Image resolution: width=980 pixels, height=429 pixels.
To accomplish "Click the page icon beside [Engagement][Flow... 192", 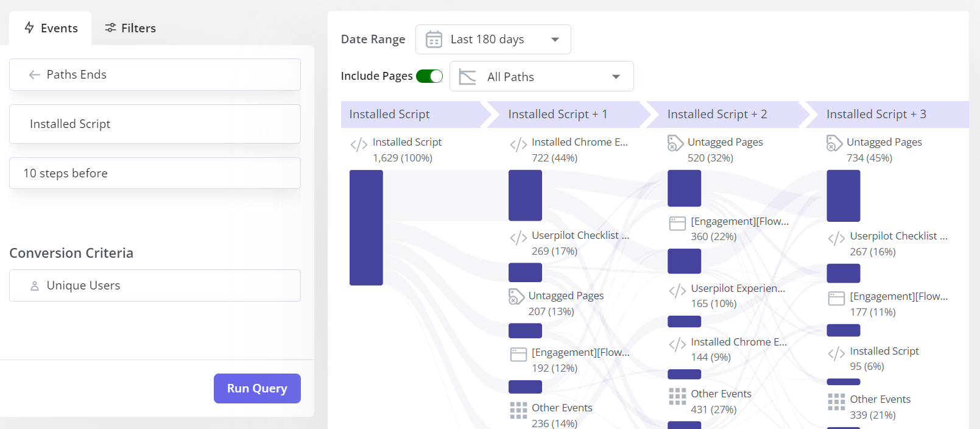I will click(518, 354).
